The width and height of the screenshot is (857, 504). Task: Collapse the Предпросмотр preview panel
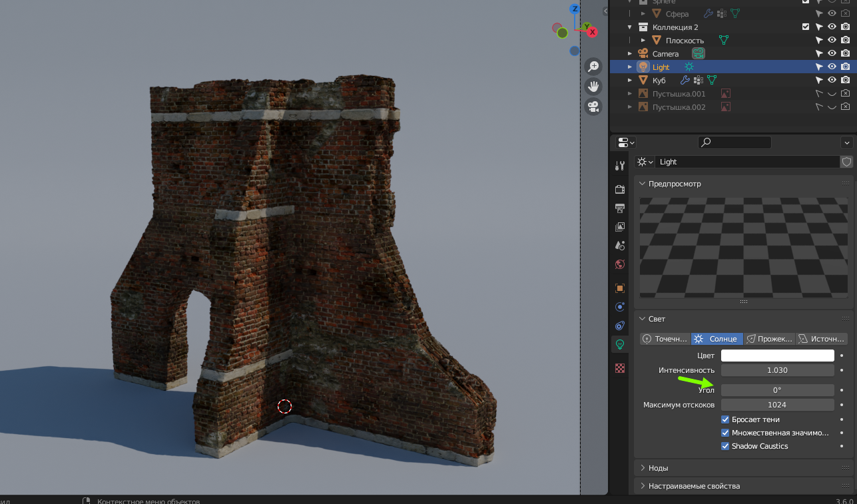(x=674, y=184)
